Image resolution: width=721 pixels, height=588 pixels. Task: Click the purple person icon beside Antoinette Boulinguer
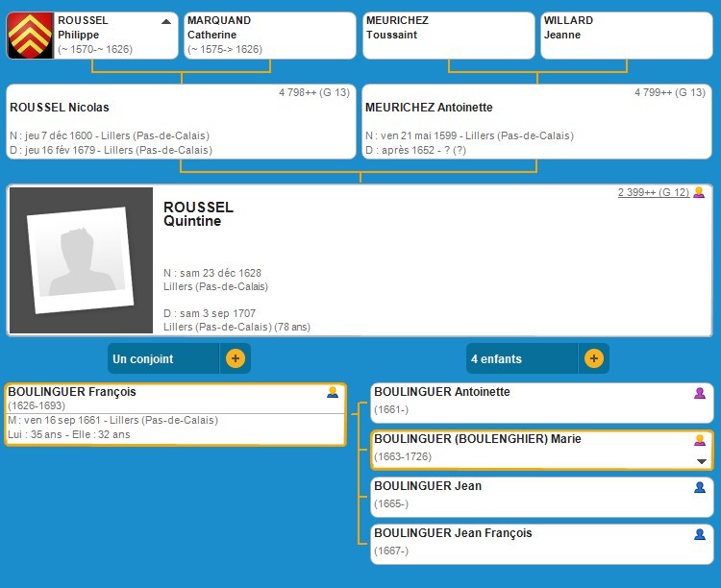coord(700,392)
